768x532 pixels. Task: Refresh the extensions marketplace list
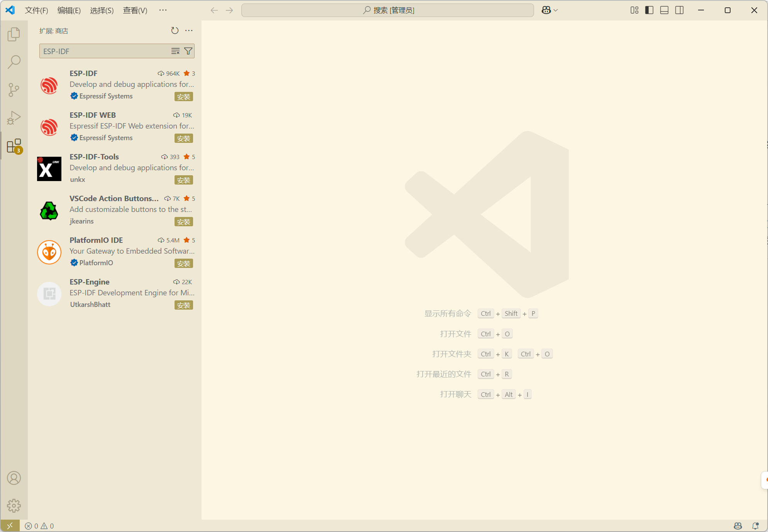tap(175, 30)
